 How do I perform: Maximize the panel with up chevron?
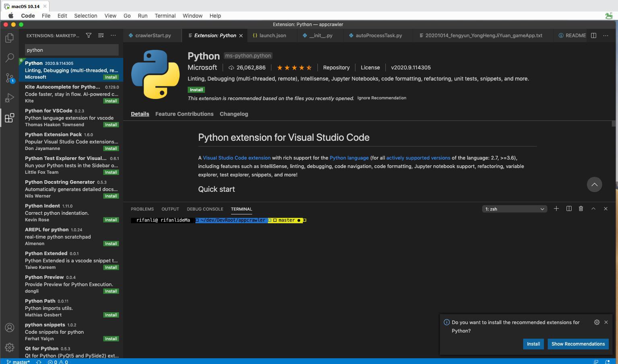tap(593, 209)
